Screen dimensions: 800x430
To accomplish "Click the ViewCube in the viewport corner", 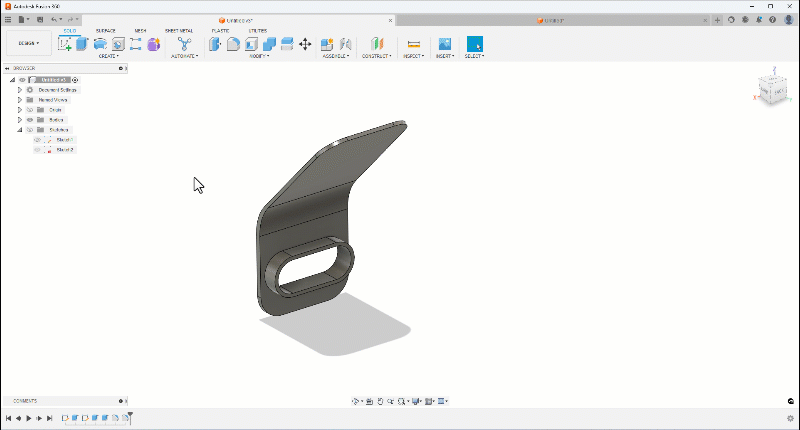I will click(770, 89).
